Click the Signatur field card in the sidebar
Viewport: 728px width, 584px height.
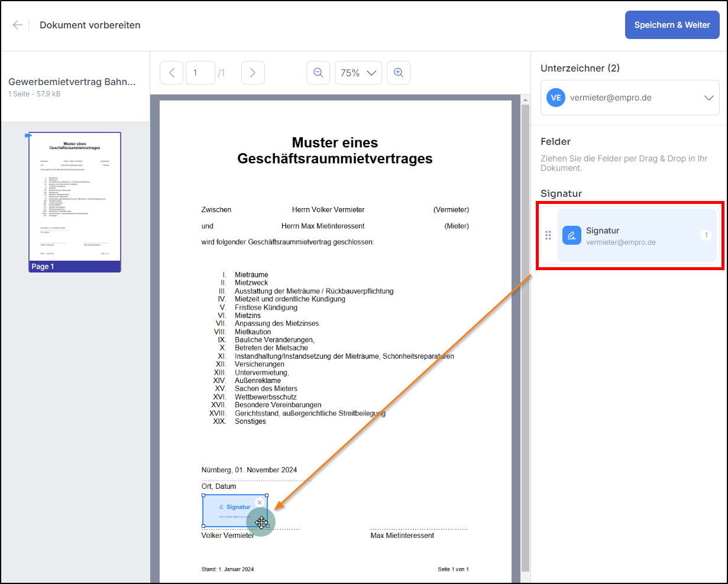(x=637, y=235)
